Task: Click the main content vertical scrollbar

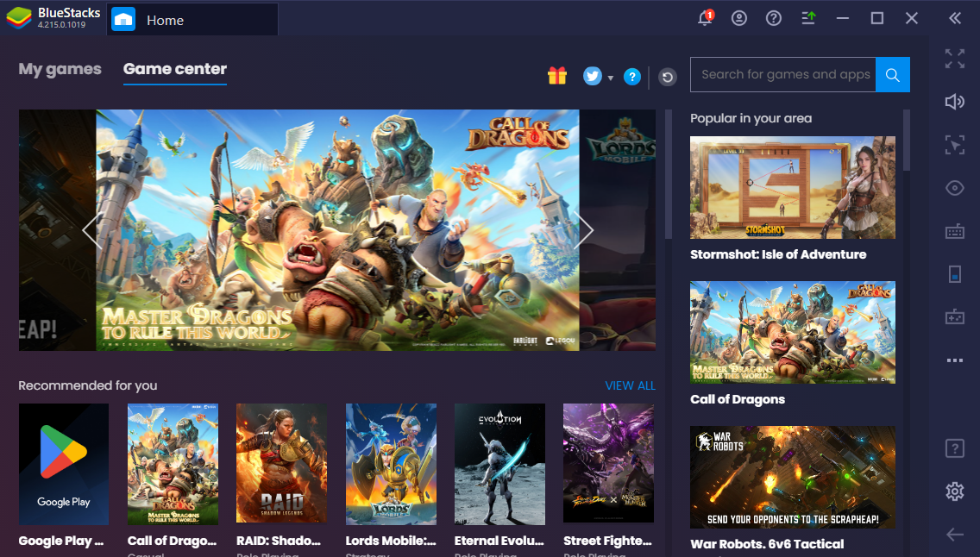Action: click(x=668, y=175)
